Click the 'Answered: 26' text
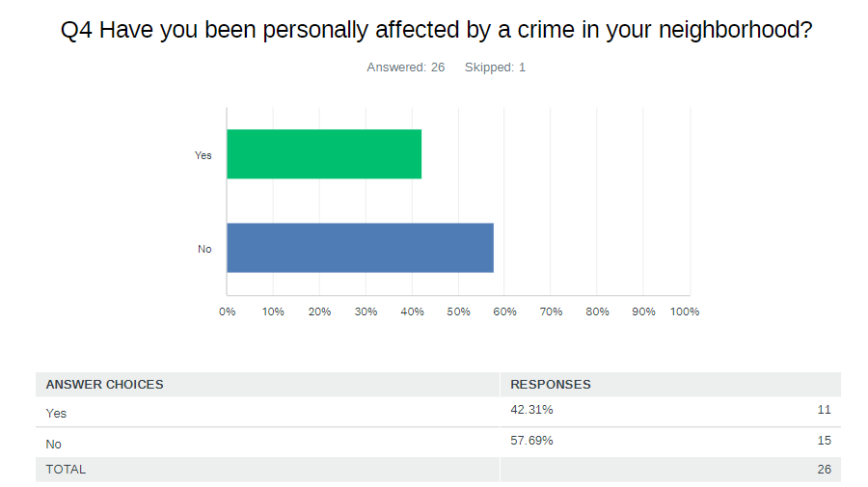Screen dimensions: 868x487 coord(405,68)
